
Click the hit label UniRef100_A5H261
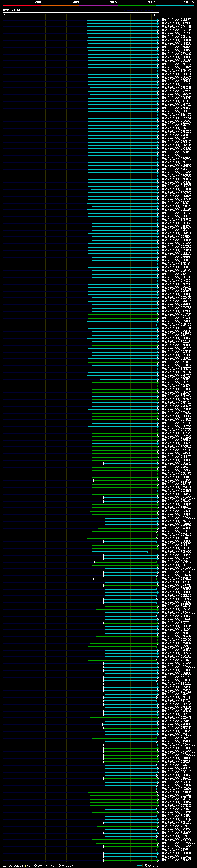[177, 426]
